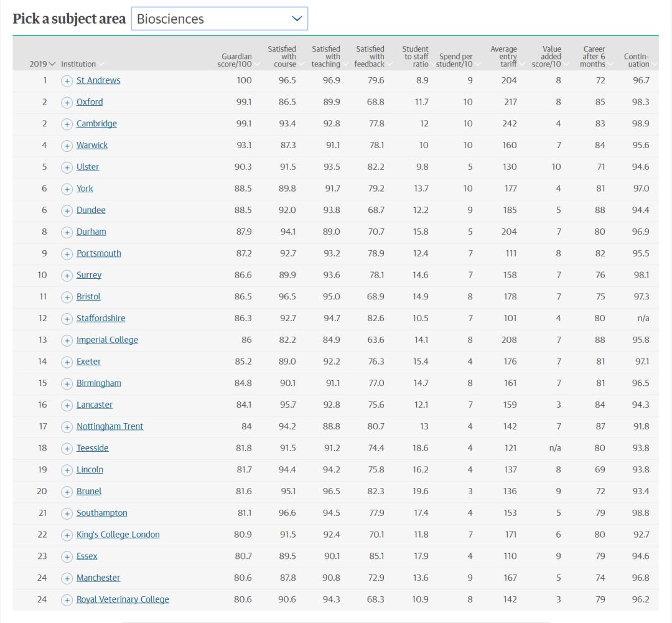
Task: Expand the Durham row plus icon
Action: [x=67, y=232]
